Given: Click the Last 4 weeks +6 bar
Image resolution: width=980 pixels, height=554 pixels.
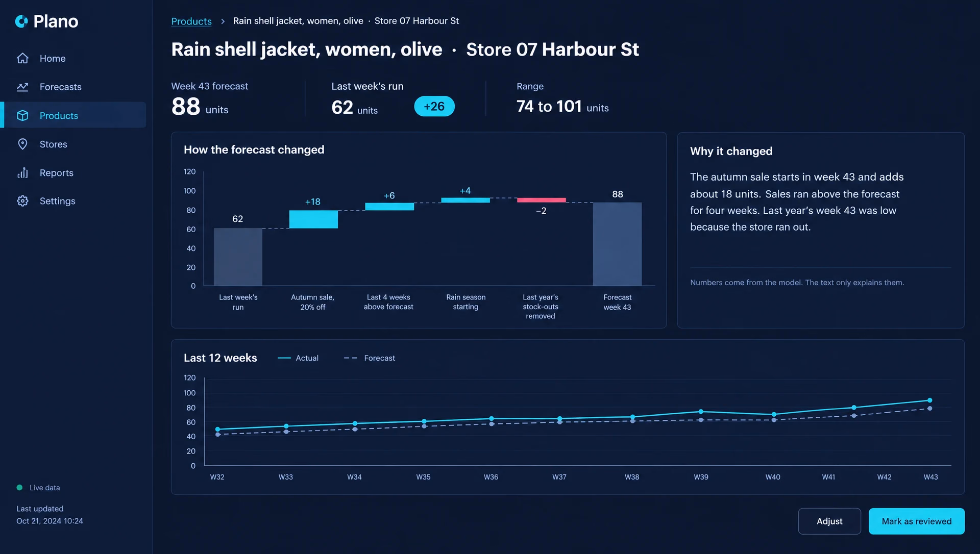Looking at the screenshot, I should point(389,207).
